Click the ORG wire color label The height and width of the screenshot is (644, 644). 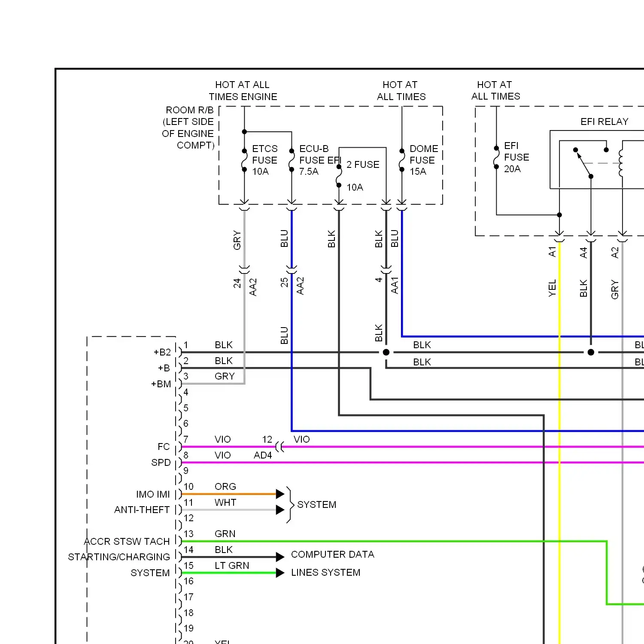(x=225, y=486)
